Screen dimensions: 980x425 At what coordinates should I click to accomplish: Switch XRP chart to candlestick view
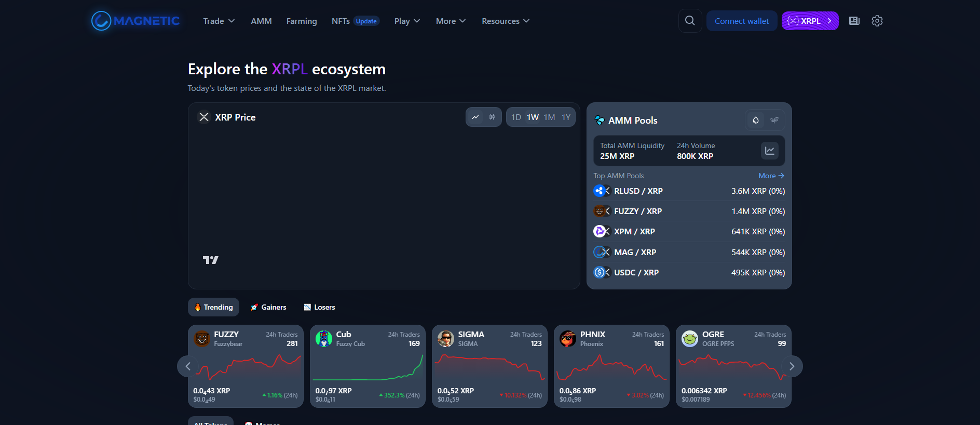(492, 117)
